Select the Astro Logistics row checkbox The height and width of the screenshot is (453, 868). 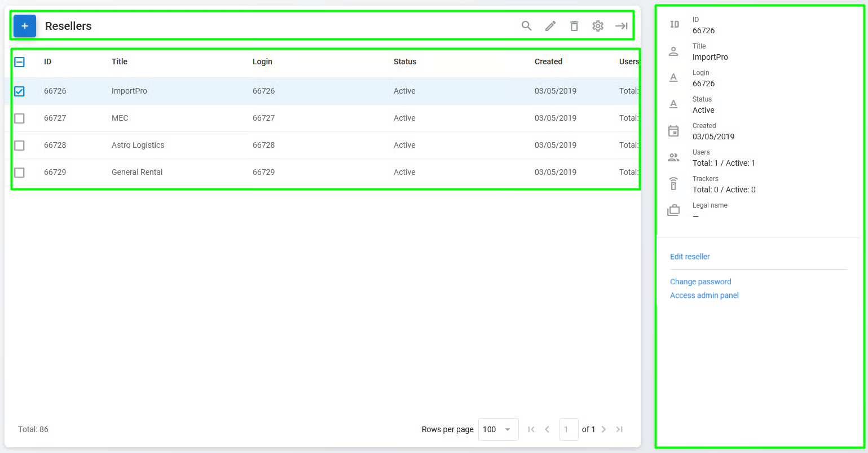(19, 145)
